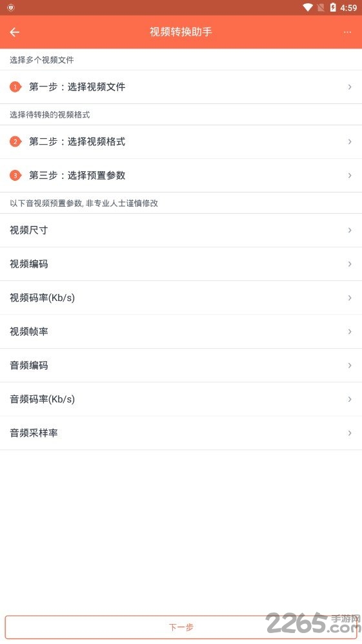Tap the orange step 3 badge
Viewport: 362px width, 644px height.
pos(15,176)
